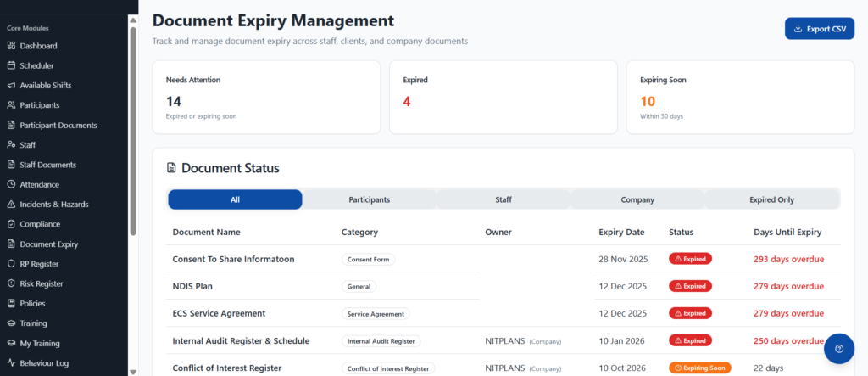The image size is (868, 376).
Task: Click the RP Register shield icon
Action: pyautogui.click(x=11, y=264)
